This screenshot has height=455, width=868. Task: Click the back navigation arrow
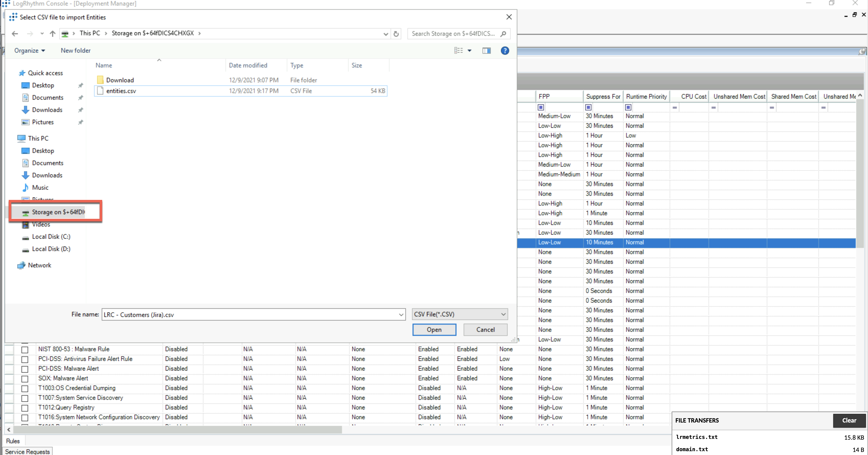(x=15, y=34)
